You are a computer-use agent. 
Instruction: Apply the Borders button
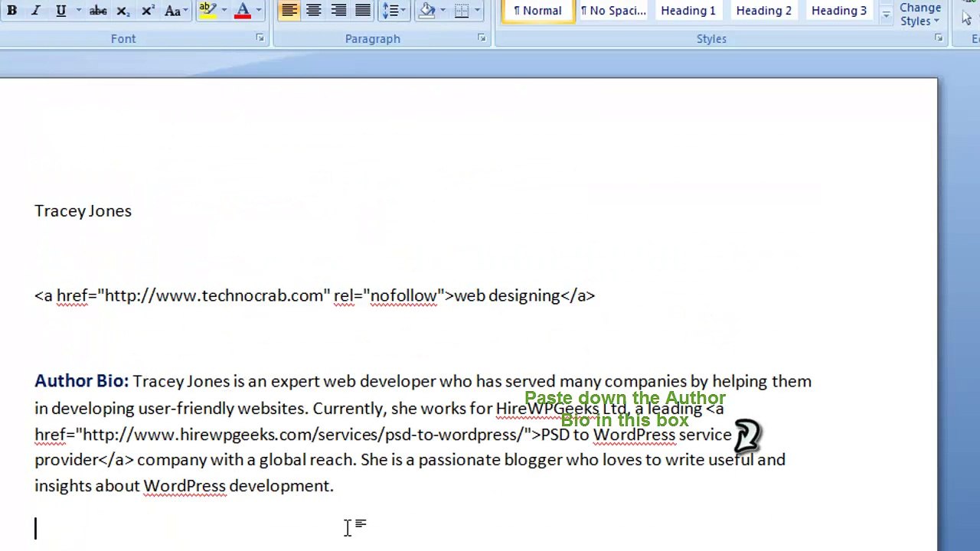point(462,11)
